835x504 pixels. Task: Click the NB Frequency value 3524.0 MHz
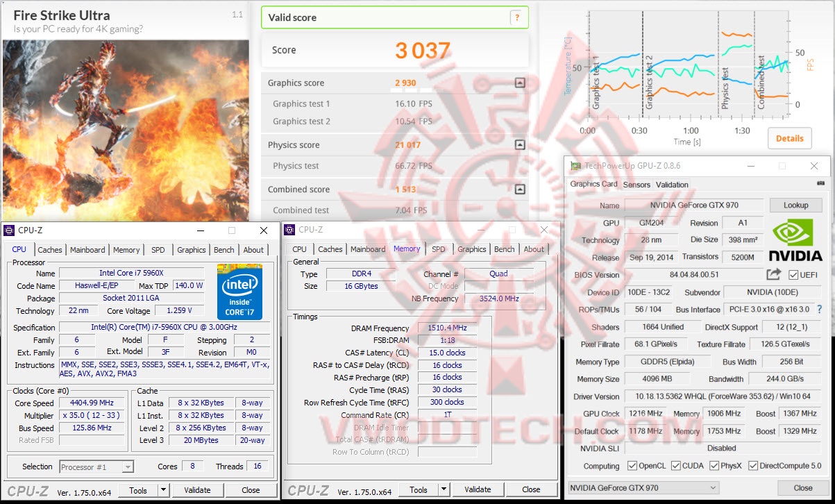[499, 299]
